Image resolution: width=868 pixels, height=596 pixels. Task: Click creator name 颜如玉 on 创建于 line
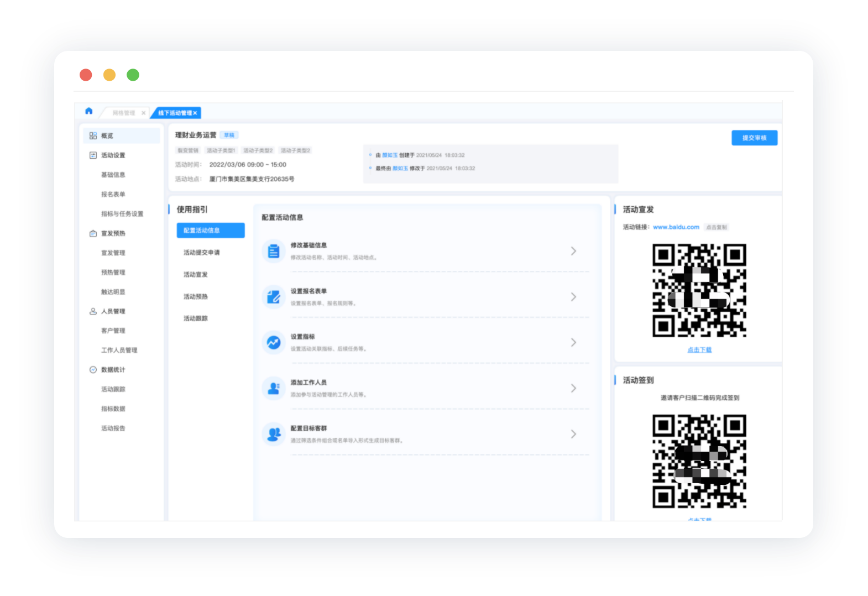pos(390,155)
